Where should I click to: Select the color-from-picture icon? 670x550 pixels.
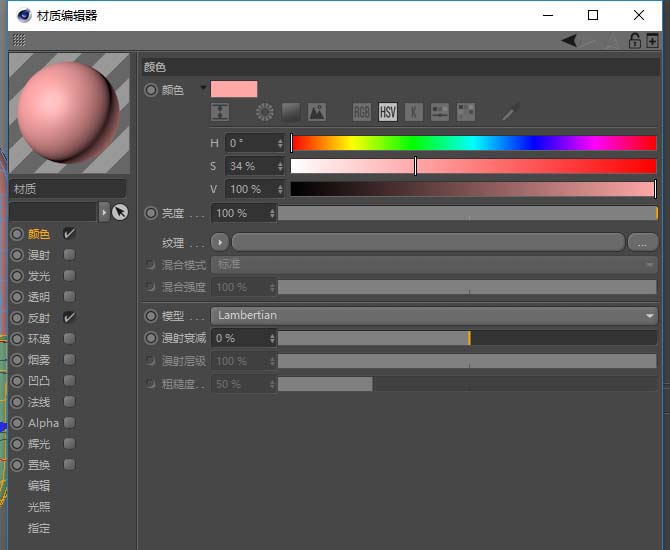[317, 112]
